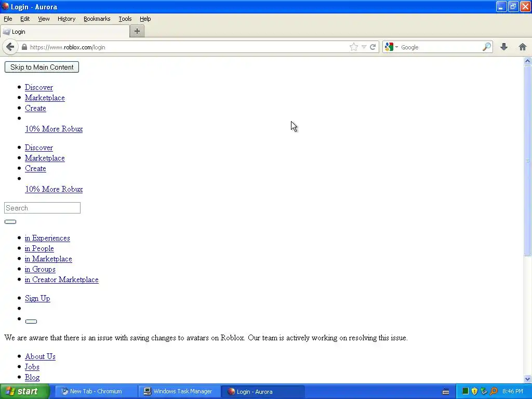This screenshot has height=399, width=532.
Task: Open the Help menu
Action: [145, 19]
